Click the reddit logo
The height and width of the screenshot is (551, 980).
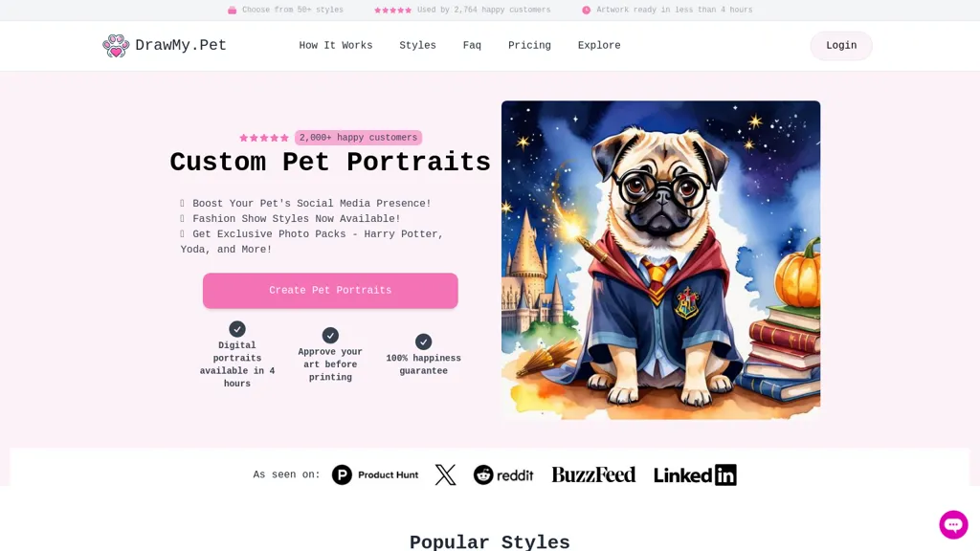(x=503, y=474)
